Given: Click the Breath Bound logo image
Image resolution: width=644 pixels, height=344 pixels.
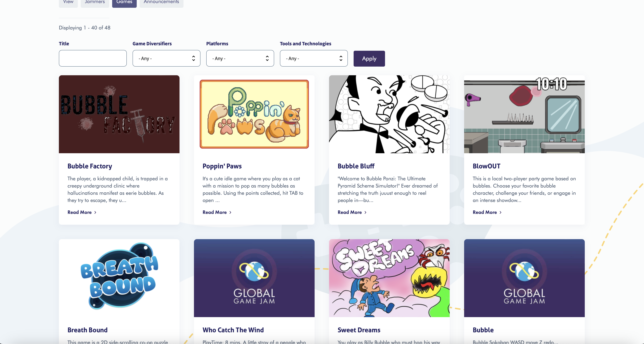Looking at the screenshot, I should 119,278.
